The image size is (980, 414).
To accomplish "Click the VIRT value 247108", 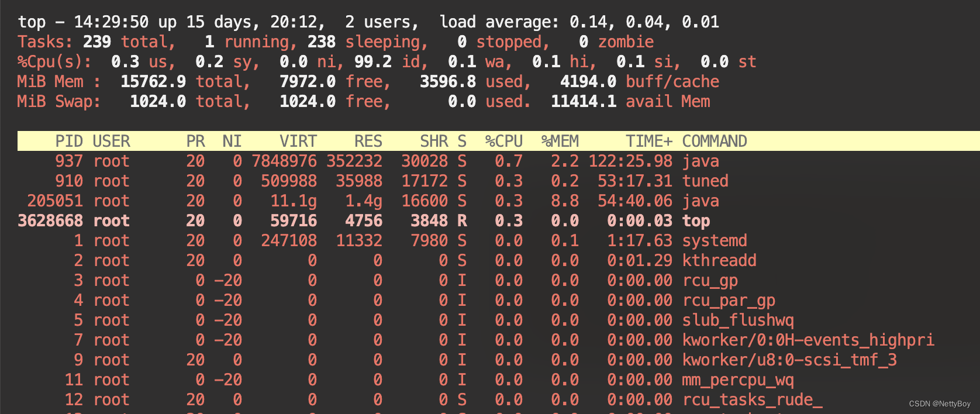I will tap(289, 241).
